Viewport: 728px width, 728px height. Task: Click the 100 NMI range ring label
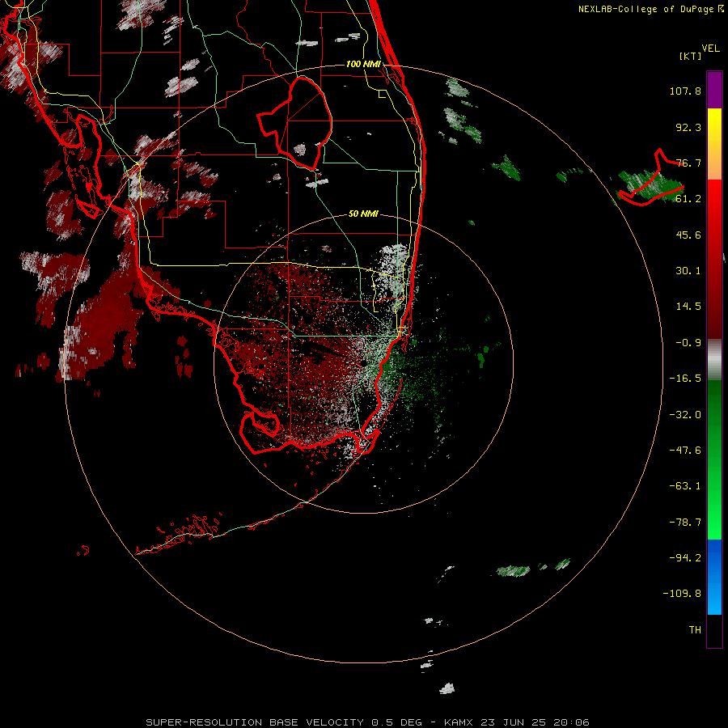pos(363,64)
